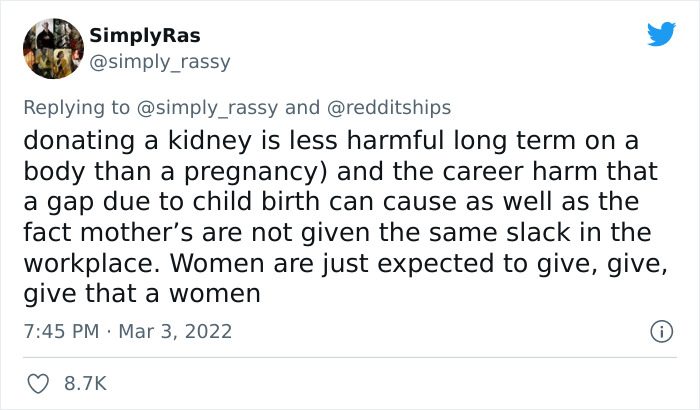Open the @simply_rassy handle under the name
This screenshot has width=700, height=410.
[160, 62]
